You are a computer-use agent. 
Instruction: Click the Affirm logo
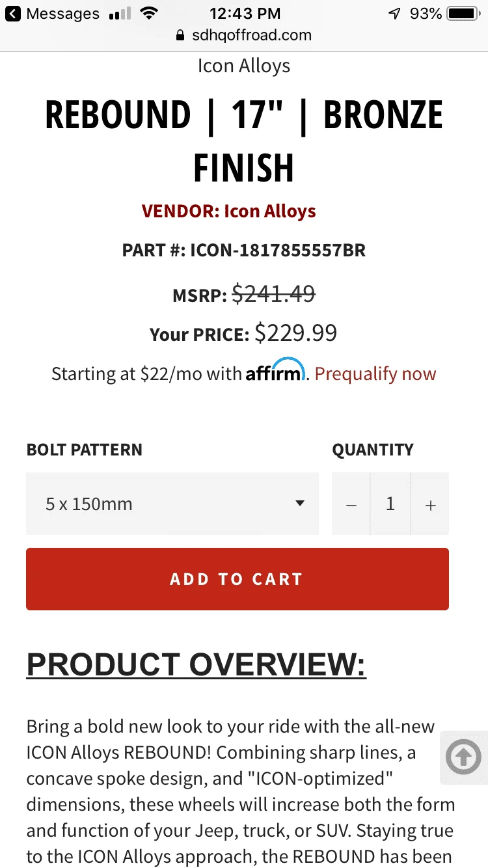275,370
